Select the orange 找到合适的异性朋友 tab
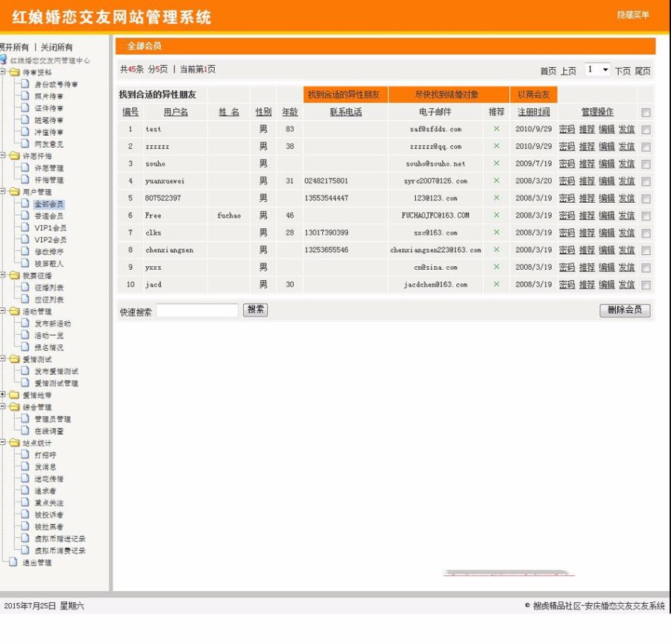The height and width of the screenshot is (644, 671). coord(345,95)
